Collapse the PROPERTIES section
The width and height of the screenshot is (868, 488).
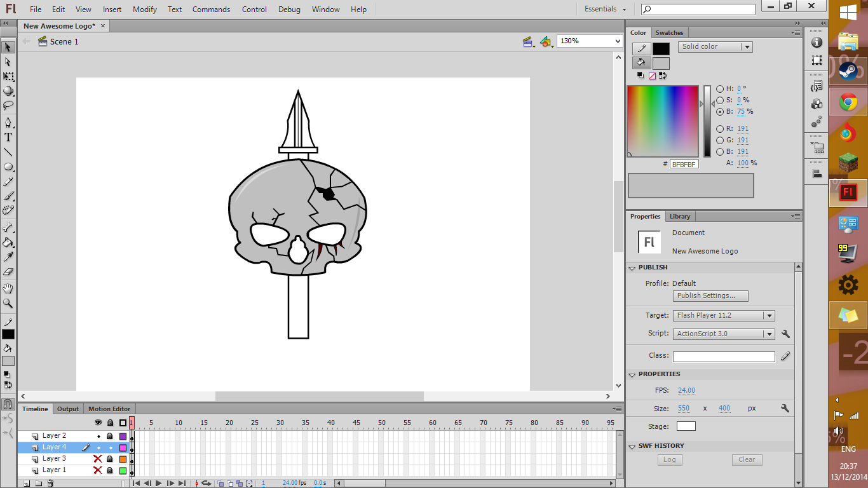[x=632, y=375]
